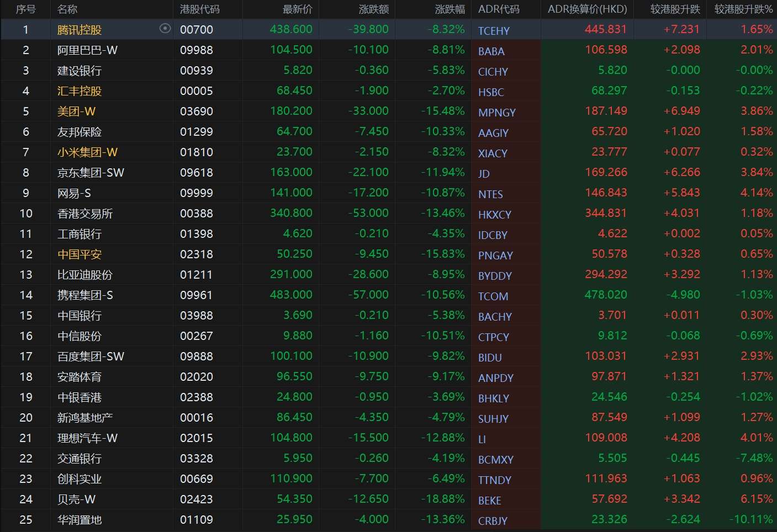Click the HKXCY ADR code
777x532 pixels.
click(495, 215)
